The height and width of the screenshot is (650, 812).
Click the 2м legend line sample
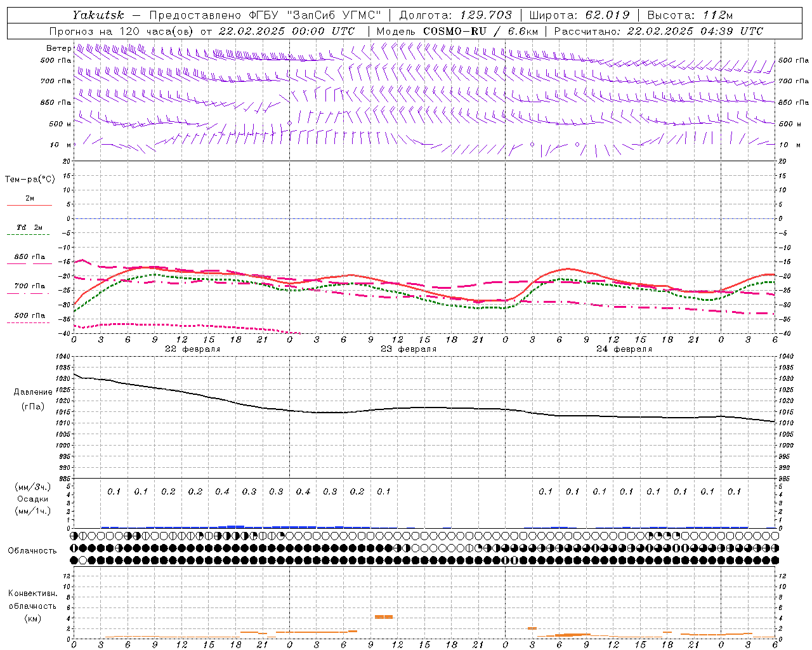coord(29,206)
